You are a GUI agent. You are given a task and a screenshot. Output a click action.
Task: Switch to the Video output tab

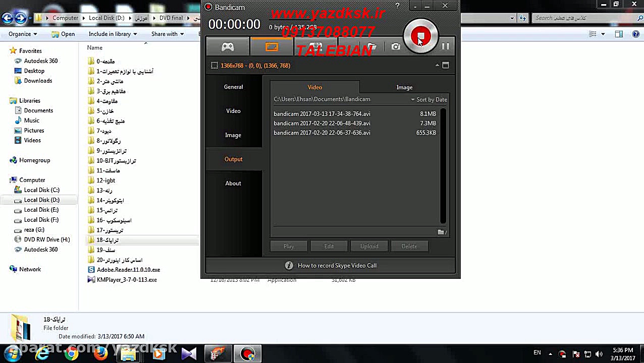(315, 87)
